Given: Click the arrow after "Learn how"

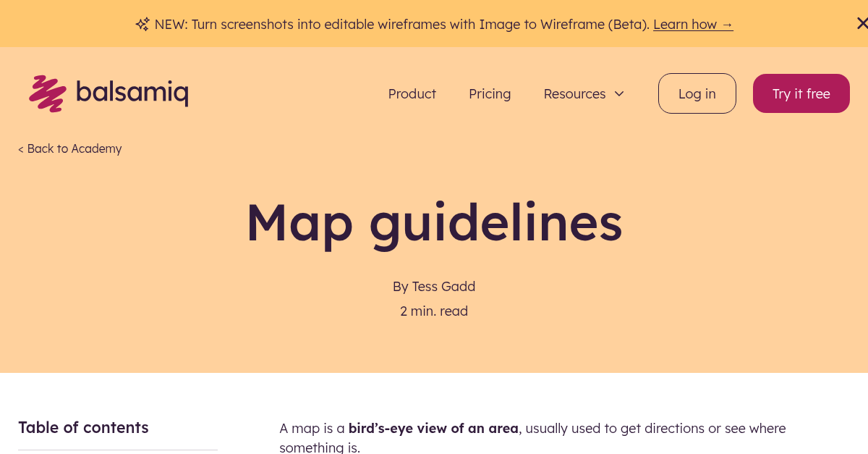Looking at the screenshot, I should point(727,24).
